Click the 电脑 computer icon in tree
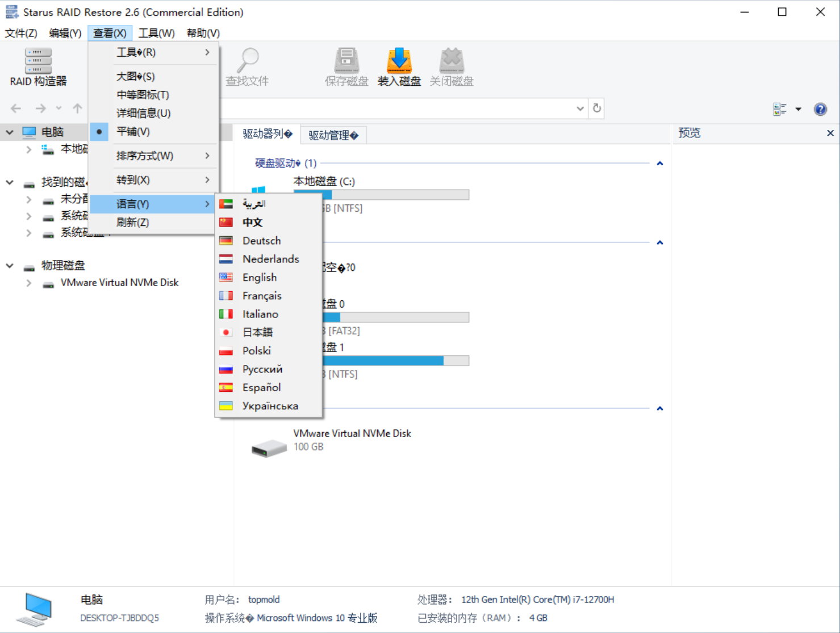Image resolution: width=840 pixels, height=633 pixels. tap(29, 132)
